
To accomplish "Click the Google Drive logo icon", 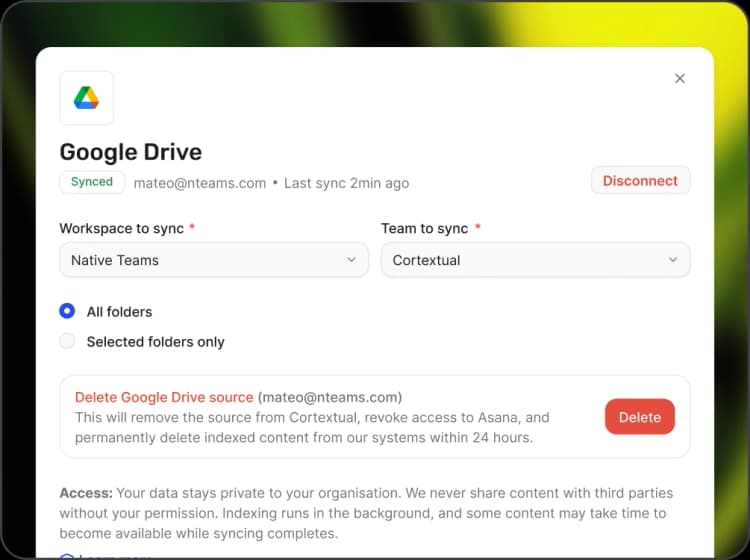I will point(86,98).
